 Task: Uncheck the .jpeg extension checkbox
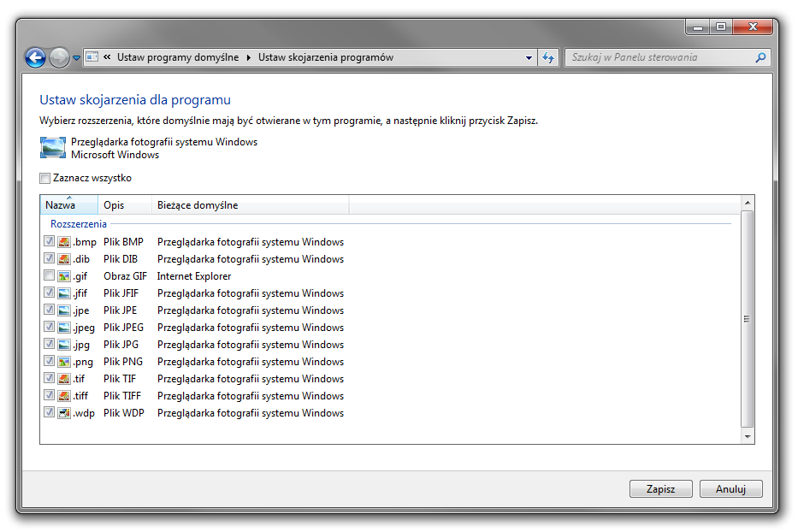[x=49, y=327]
